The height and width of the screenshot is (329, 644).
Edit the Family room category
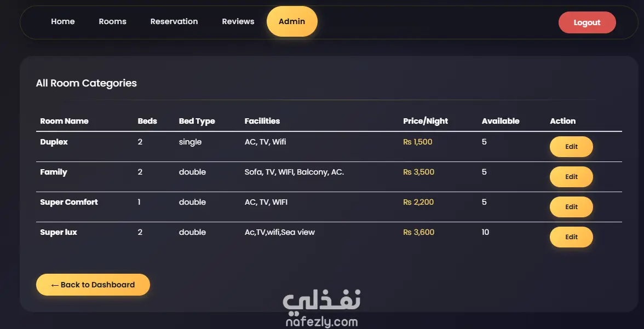pyautogui.click(x=571, y=177)
